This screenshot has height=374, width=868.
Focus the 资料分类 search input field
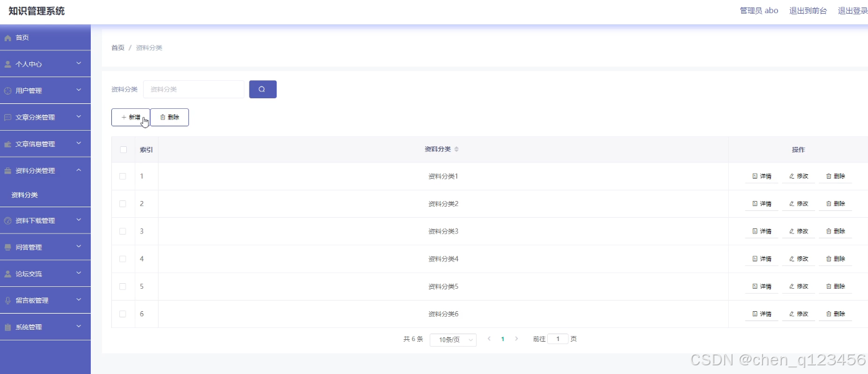[193, 89]
